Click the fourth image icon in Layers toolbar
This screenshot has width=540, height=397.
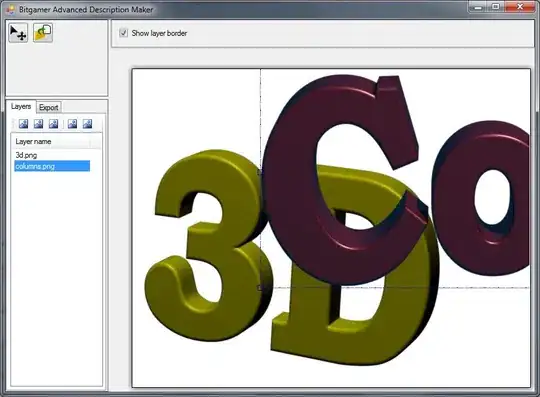[72, 124]
